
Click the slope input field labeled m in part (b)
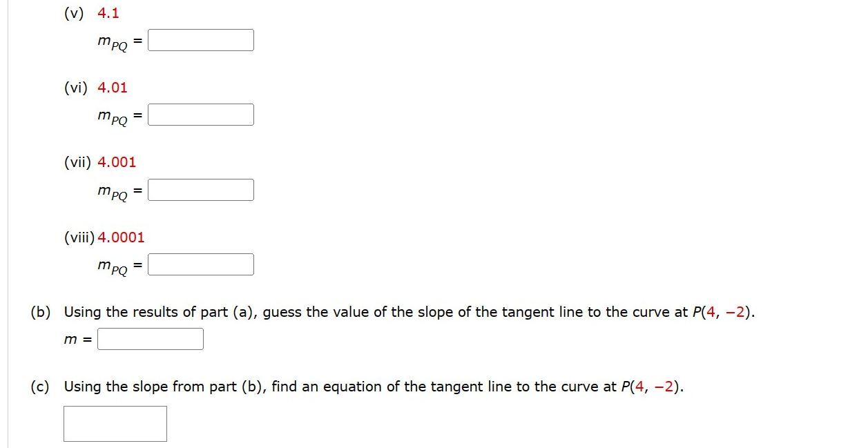(151, 338)
